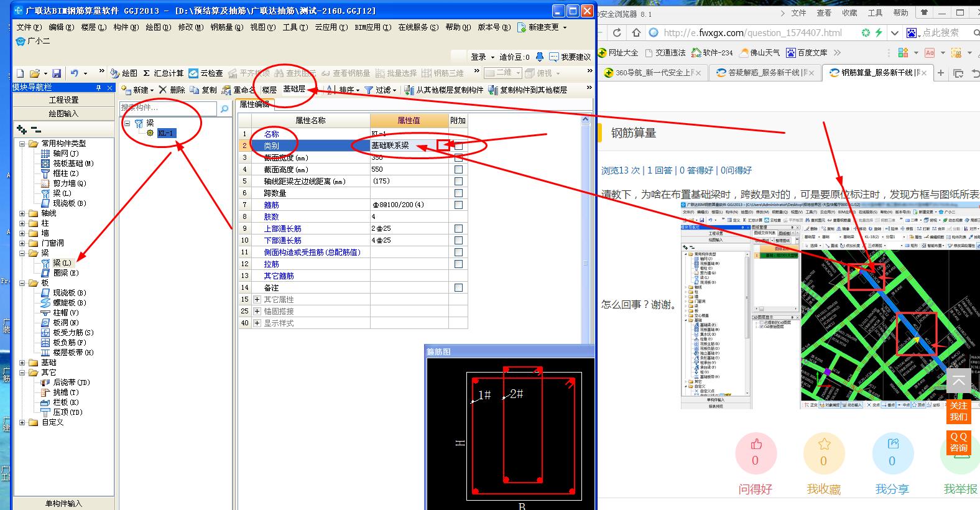Tick the 附加 checkbox for 轴线距梁左边线距离 row
This screenshot has height=510, width=980.
[458, 182]
